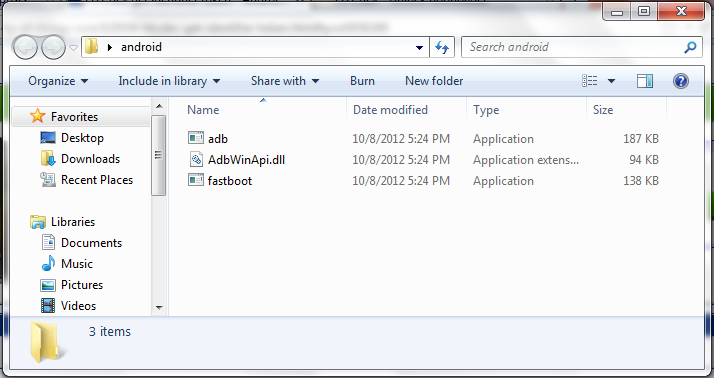Toggle the preview pane

coord(644,81)
